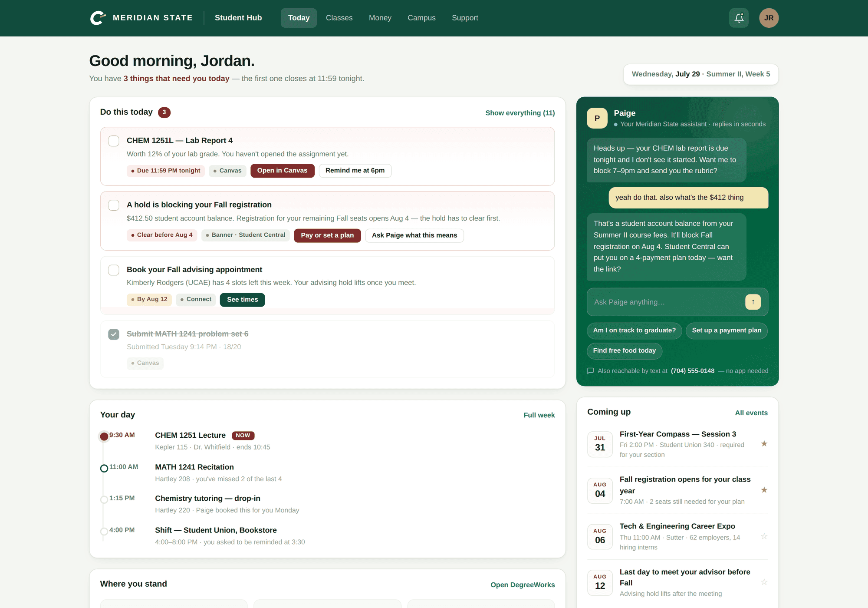The image size is (868, 608).
Task: Open the MATH 1241 Recitation entry
Action: (x=194, y=467)
